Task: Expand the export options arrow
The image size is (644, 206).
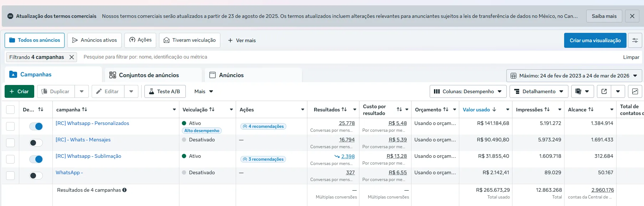Action: (x=618, y=91)
